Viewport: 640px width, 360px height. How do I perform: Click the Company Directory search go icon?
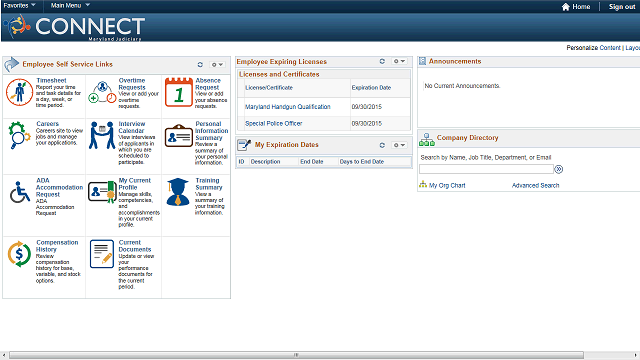click(x=559, y=169)
